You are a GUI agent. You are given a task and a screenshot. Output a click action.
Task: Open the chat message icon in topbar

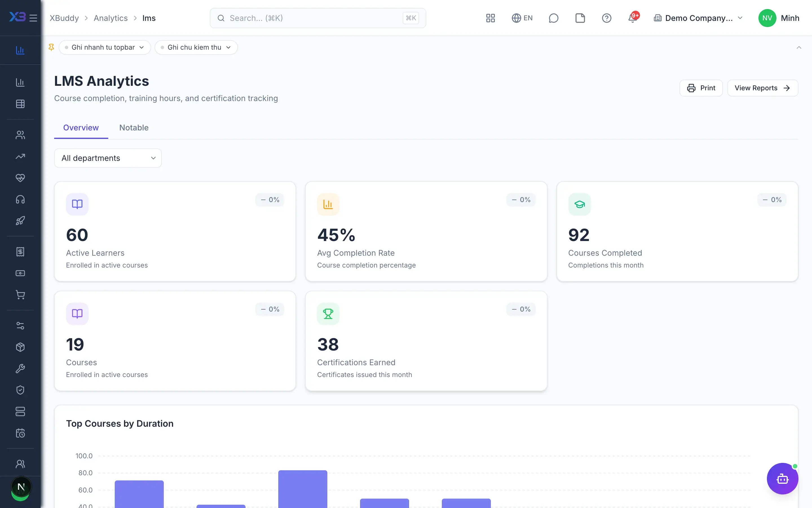(x=553, y=18)
